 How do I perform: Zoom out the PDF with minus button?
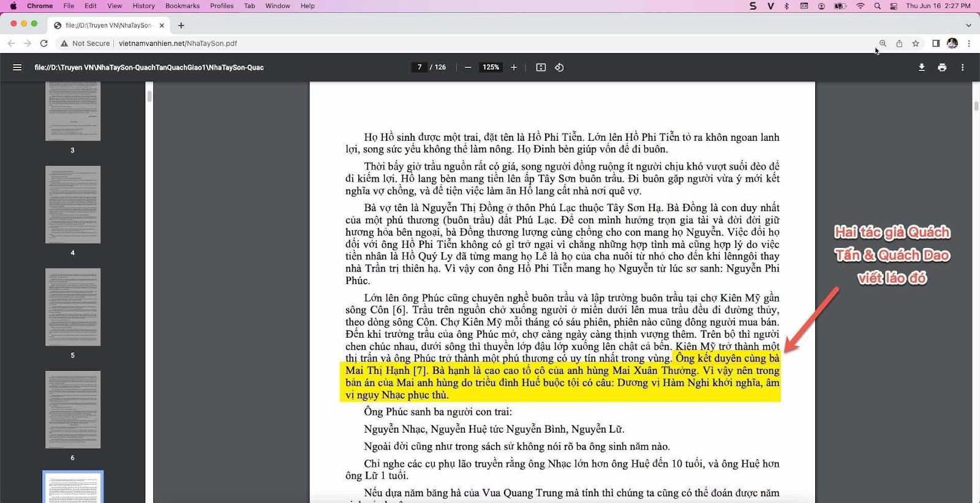[x=468, y=67]
